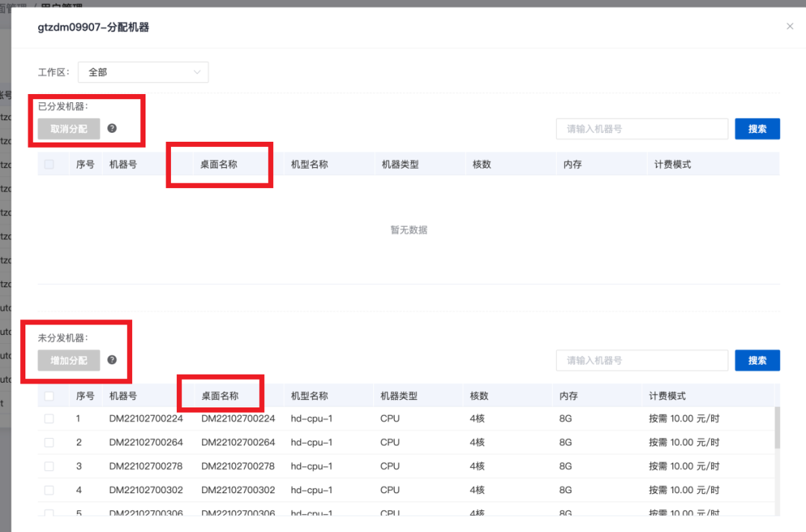This screenshot has width=806, height=532.
Task: Tick the checkbox for row DM22102700278
Action: (49, 466)
